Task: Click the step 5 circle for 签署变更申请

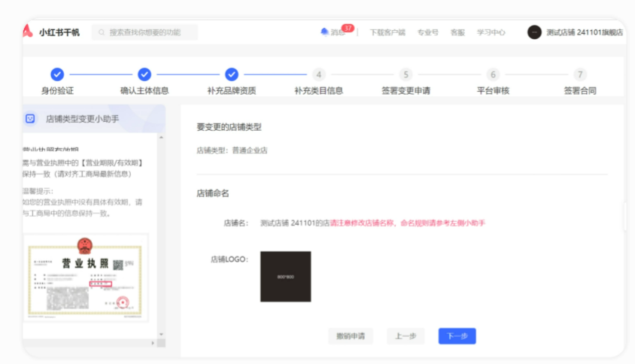Action: (x=406, y=74)
